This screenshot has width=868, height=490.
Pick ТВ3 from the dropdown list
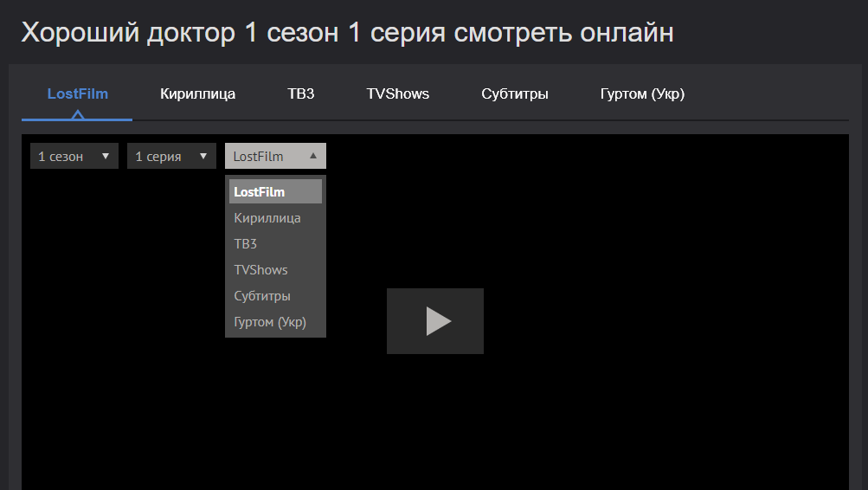click(x=275, y=243)
